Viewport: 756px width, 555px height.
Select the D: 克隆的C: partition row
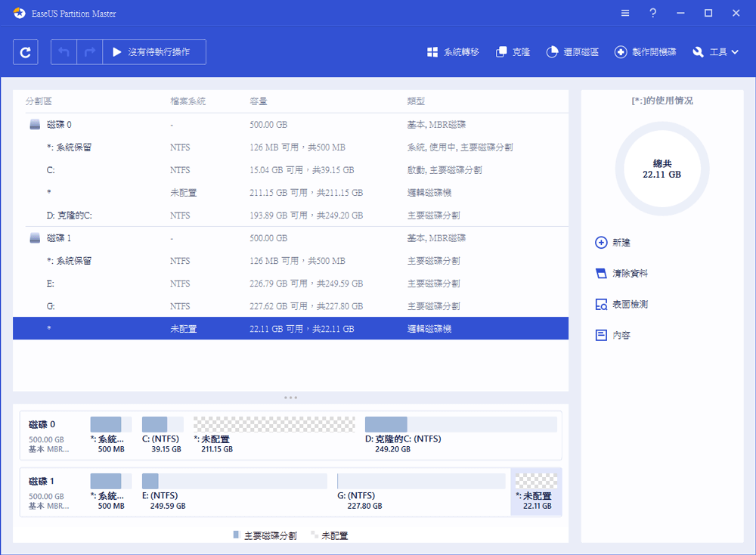tap(291, 215)
